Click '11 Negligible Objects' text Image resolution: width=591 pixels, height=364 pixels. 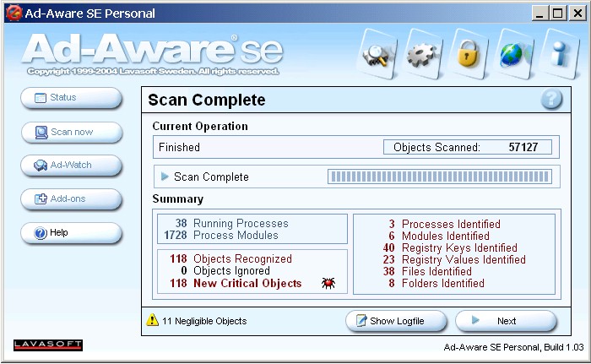[204, 321]
